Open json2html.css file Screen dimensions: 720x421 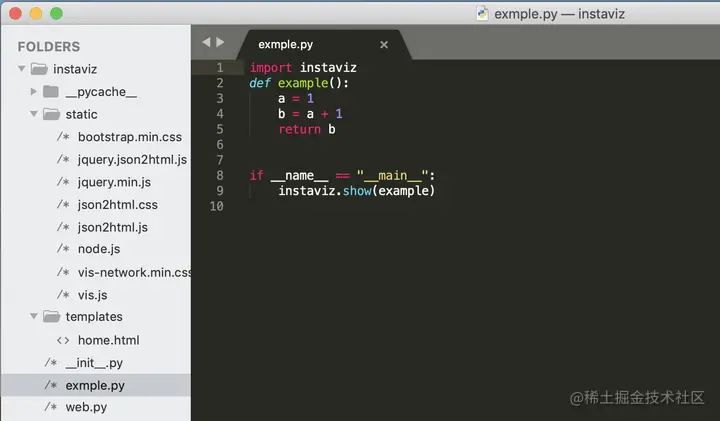click(x=118, y=204)
